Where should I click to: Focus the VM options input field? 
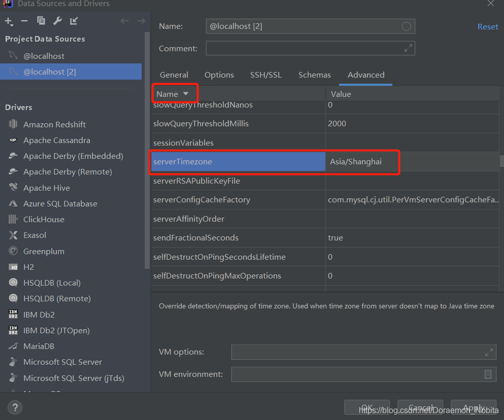coord(363,352)
